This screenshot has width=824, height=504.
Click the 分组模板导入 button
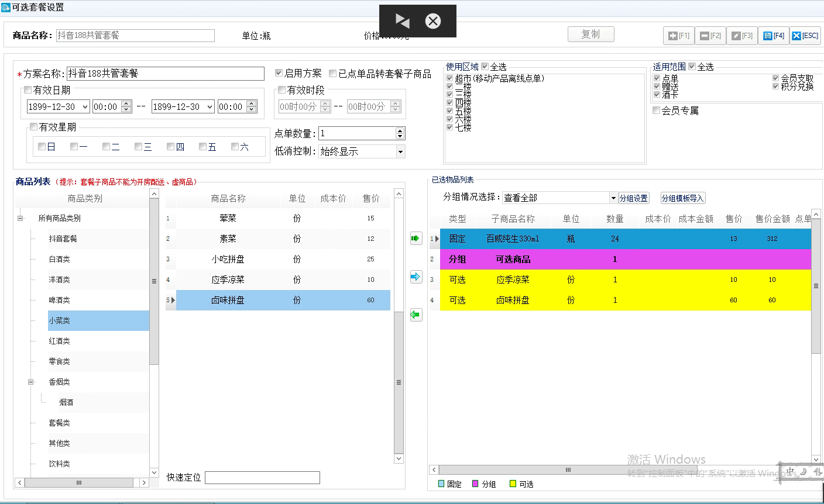[x=682, y=198]
